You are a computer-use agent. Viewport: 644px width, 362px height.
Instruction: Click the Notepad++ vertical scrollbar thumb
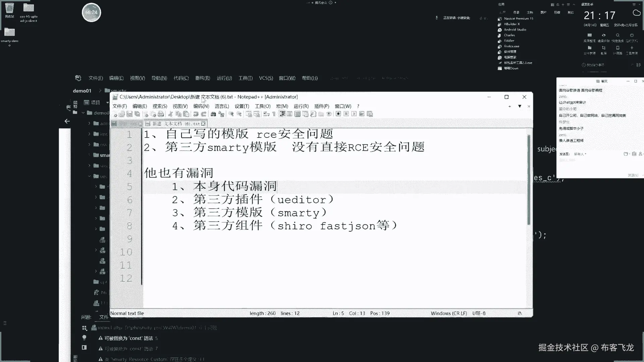tap(529, 179)
